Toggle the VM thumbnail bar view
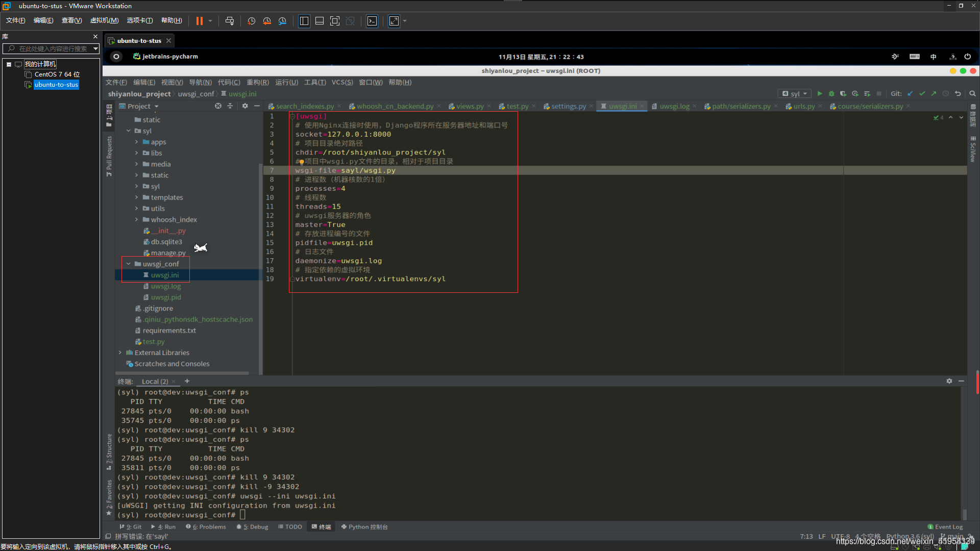Viewport: 980px width, 551px height. point(320,21)
